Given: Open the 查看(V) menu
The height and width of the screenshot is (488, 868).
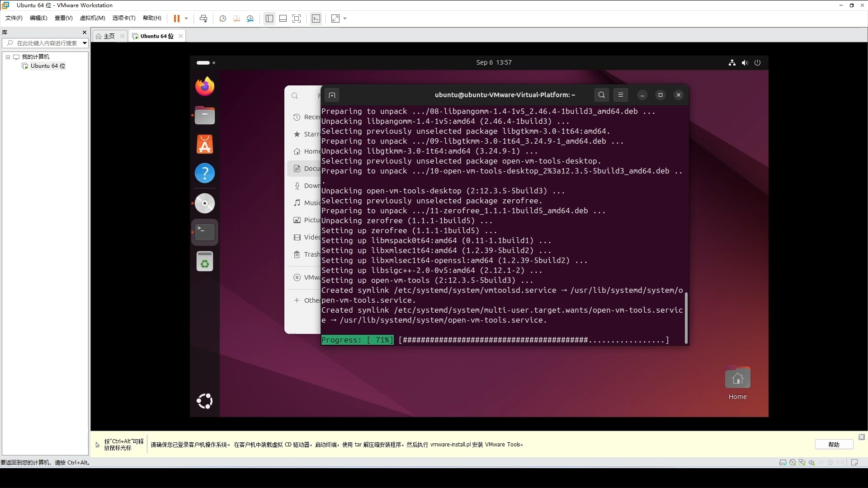Looking at the screenshot, I should [63, 18].
